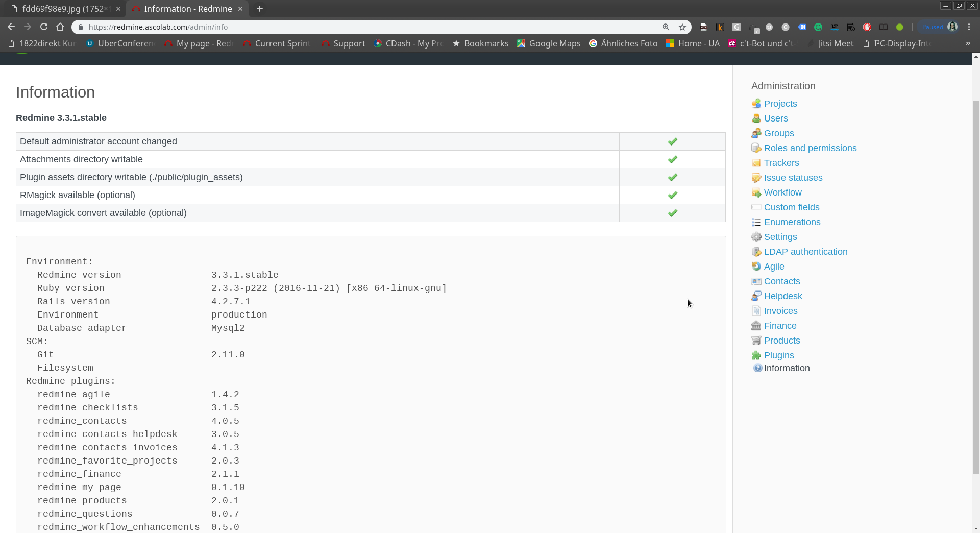The image size is (980, 533).
Task: Click the Agile icon
Action: [x=756, y=266]
